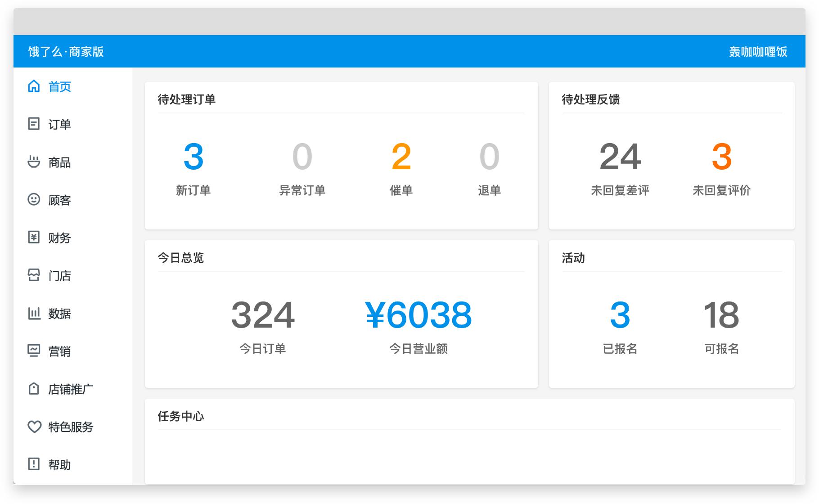View the 24 未回复差评 count
The height and width of the screenshot is (504, 819).
click(x=620, y=169)
